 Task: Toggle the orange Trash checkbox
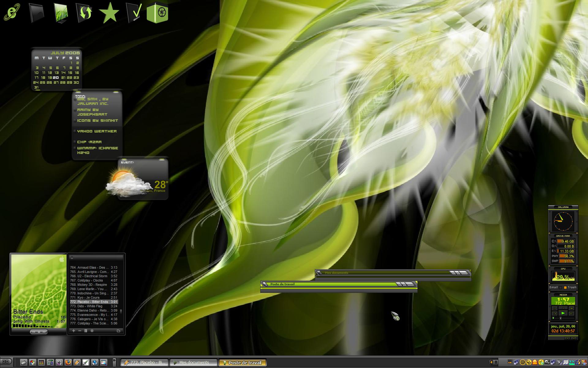click(x=565, y=287)
